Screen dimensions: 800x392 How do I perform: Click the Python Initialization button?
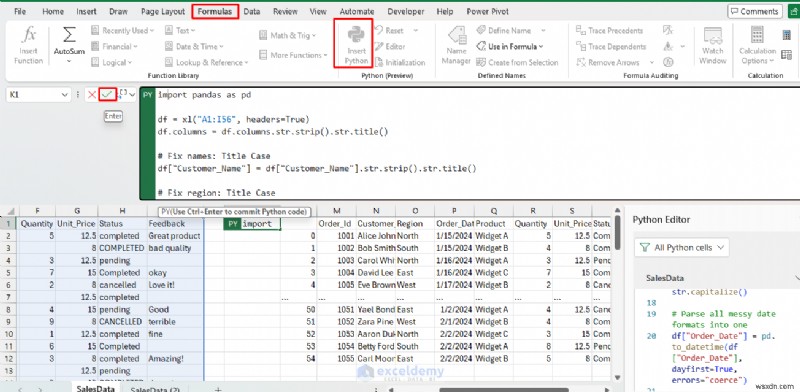click(x=400, y=62)
